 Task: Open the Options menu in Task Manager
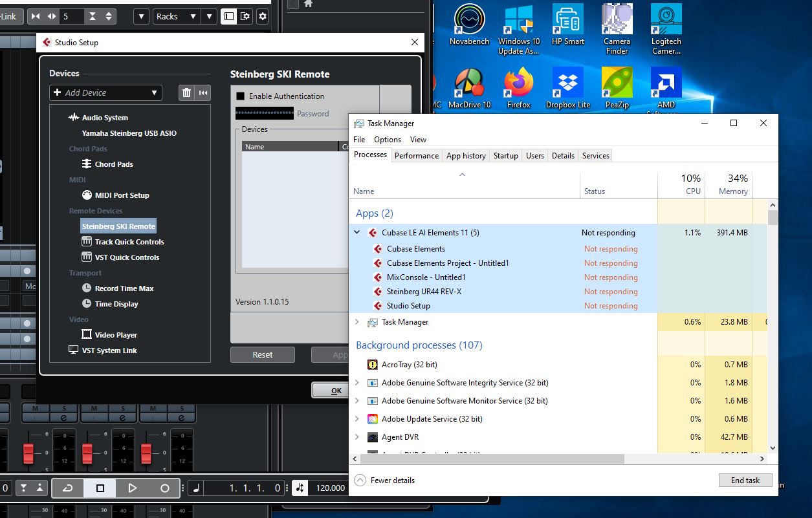pyautogui.click(x=387, y=139)
